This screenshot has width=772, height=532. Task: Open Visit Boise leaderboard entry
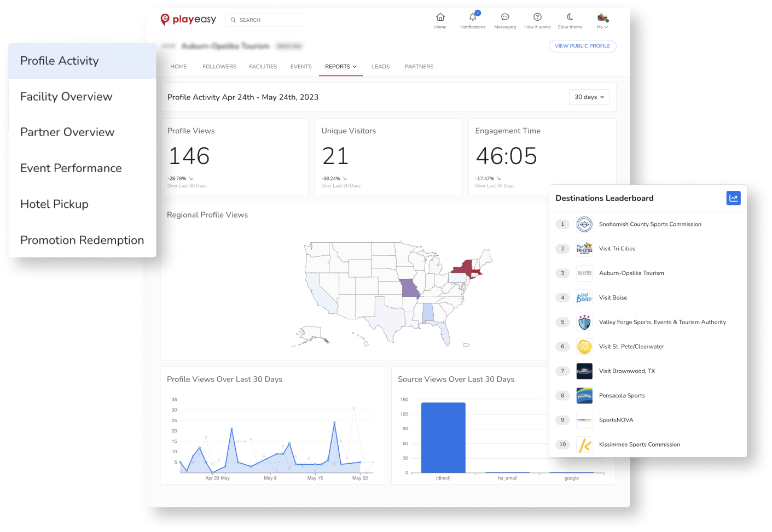(613, 298)
